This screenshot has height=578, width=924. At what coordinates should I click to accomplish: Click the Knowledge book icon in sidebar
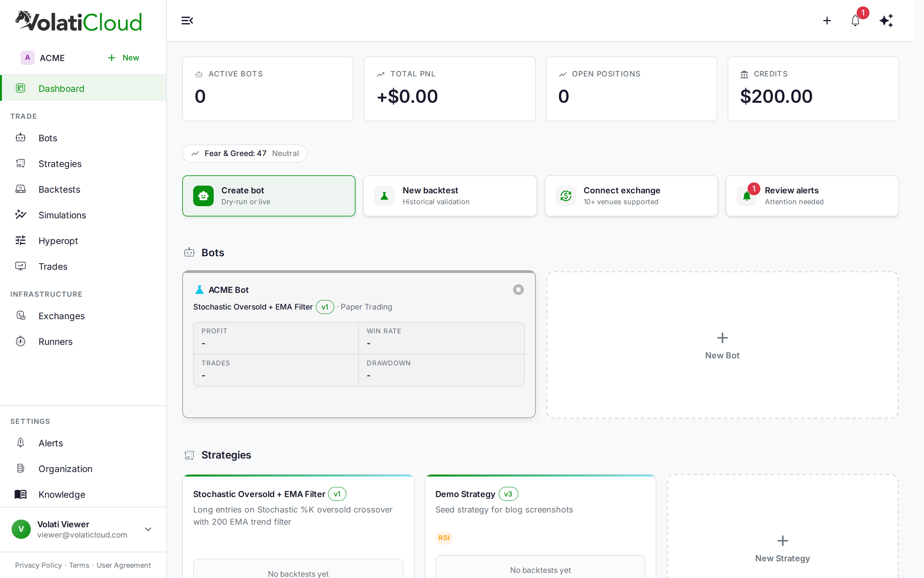pyautogui.click(x=21, y=494)
